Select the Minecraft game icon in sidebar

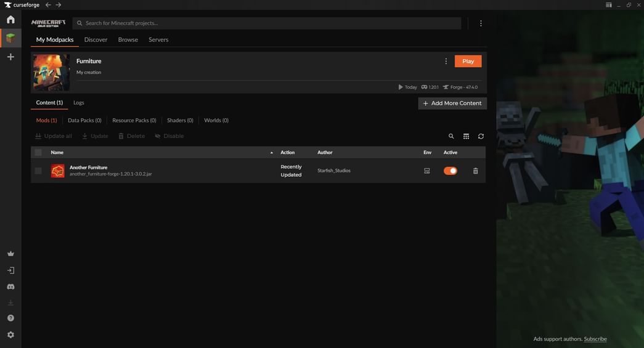click(x=10, y=38)
